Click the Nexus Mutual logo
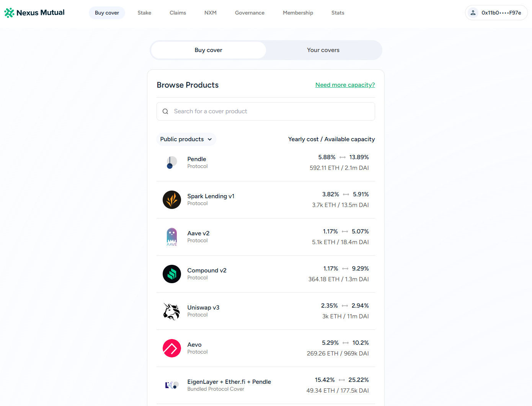This screenshot has height=406, width=532. [x=34, y=13]
